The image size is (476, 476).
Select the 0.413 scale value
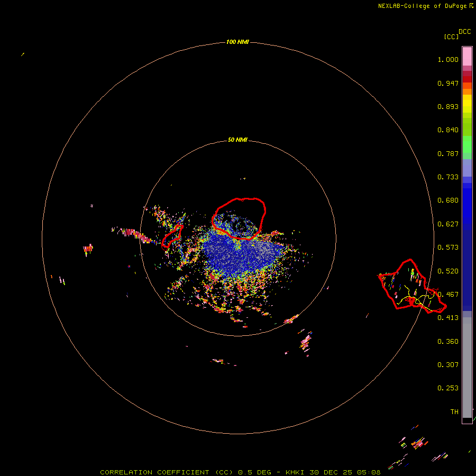448,318
